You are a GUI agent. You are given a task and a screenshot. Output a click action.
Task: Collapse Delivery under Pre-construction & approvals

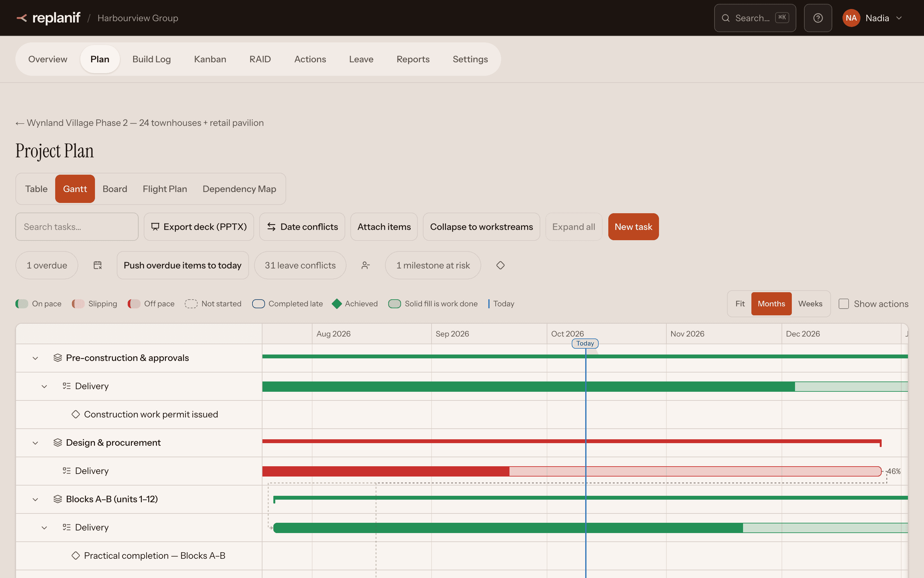click(x=44, y=387)
